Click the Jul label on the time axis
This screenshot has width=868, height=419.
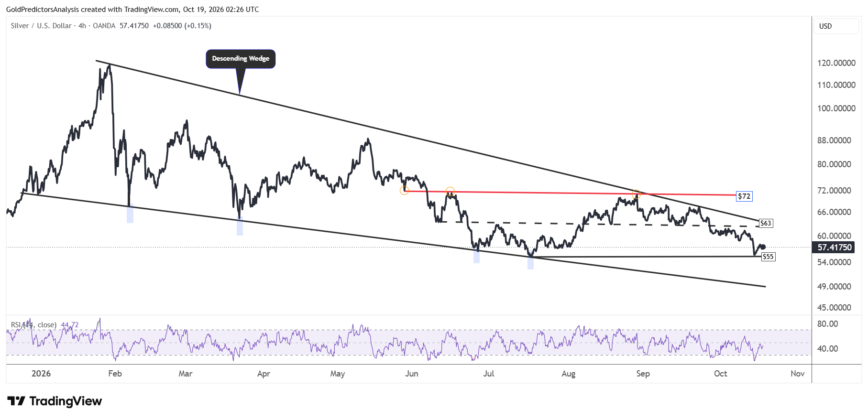pyautogui.click(x=489, y=374)
